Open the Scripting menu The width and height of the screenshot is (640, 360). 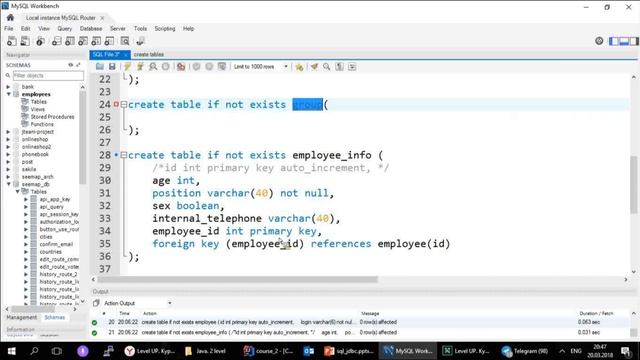165,29
